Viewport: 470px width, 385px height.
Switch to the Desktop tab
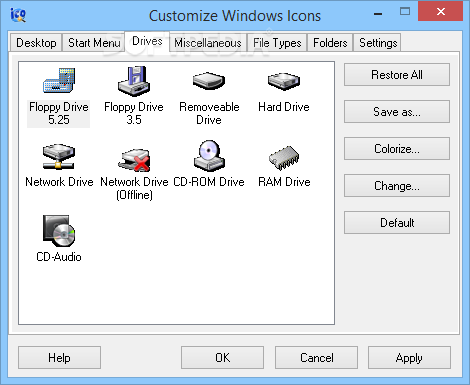coord(36,43)
